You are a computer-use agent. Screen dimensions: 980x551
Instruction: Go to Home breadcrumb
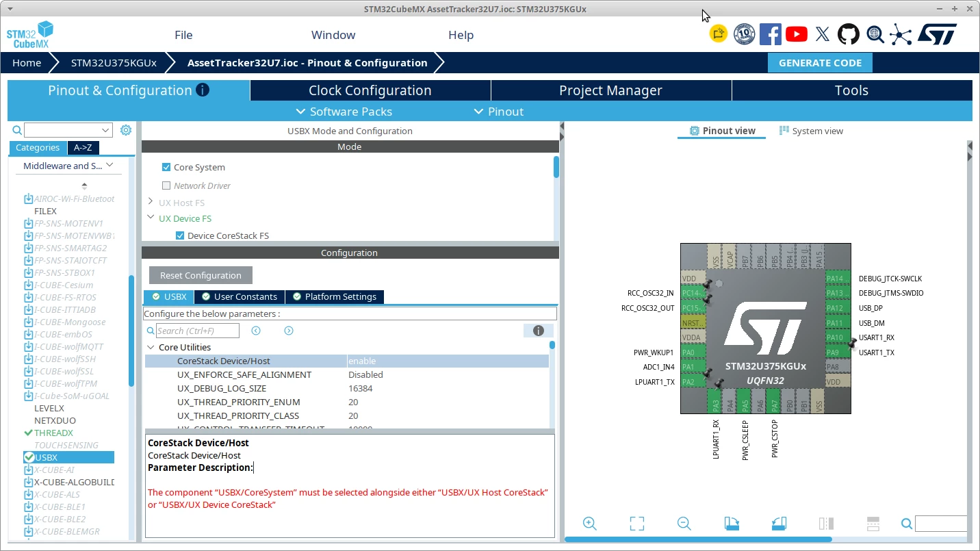(x=27, y=62)
